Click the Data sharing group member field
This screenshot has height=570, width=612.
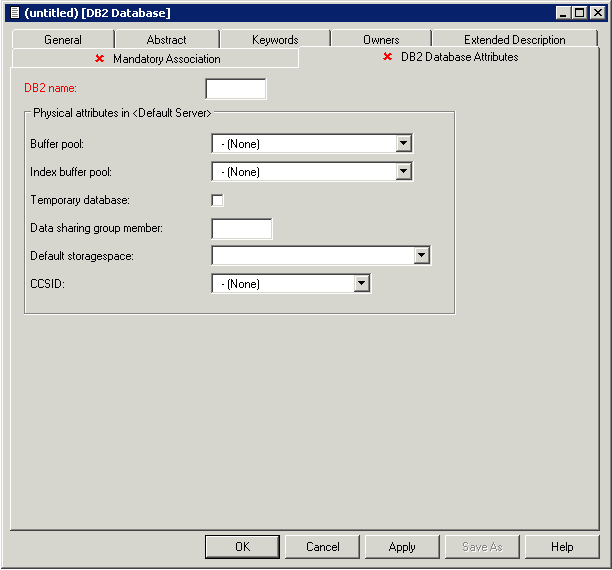tap(242, 229)
